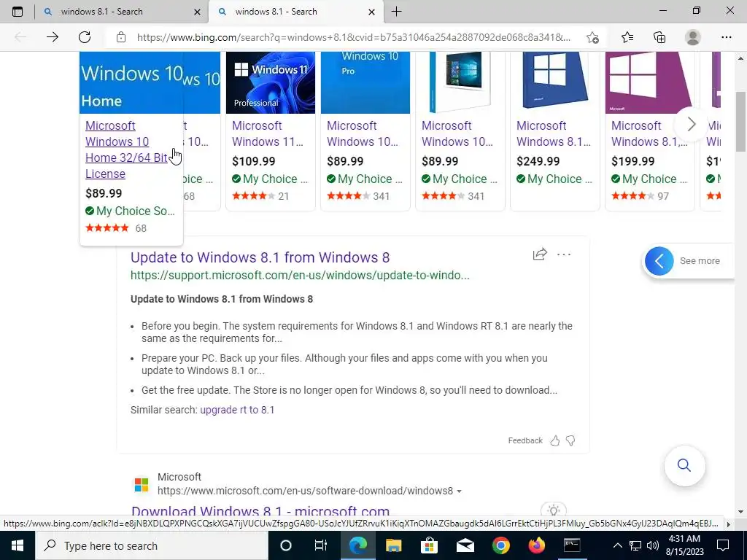The height and width of the screenshot is (560, 747).
Task: Click the purple Windows 8.1 box image
Action: pos(650,82)
